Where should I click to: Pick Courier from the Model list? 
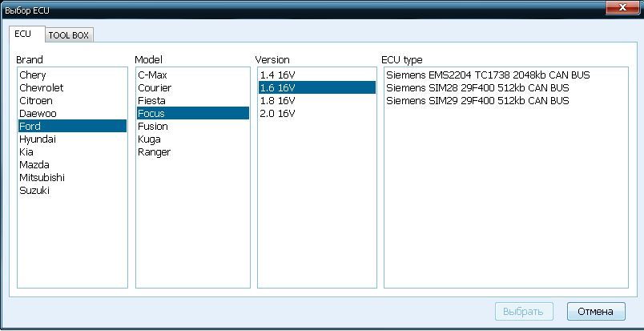pyautogui.click(x=193, y=87)
